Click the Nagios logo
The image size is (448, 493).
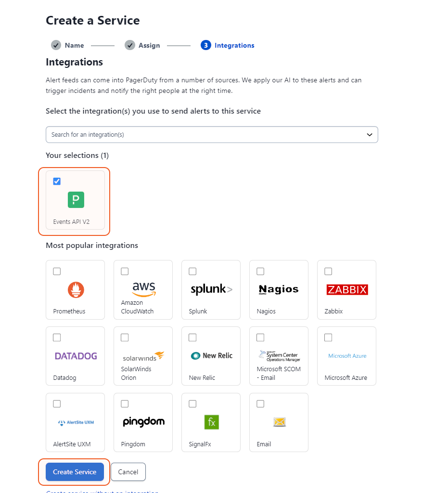tap(279, 289)
